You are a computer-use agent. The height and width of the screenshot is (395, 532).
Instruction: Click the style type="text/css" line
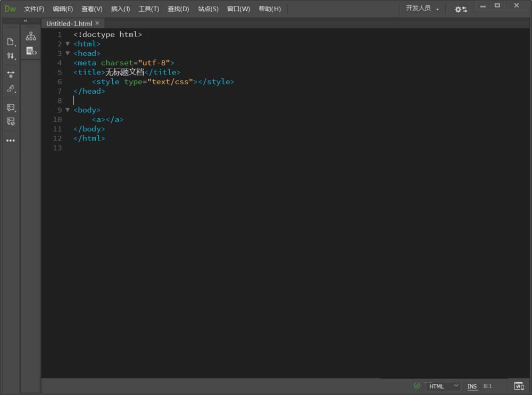163,82
